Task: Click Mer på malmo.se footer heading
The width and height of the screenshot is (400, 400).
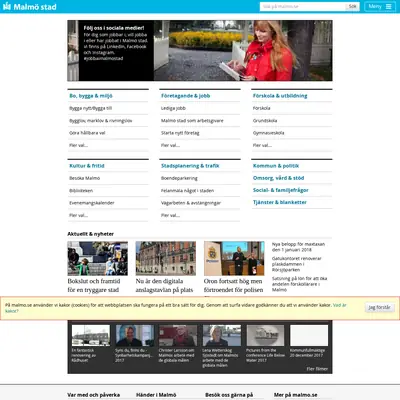Action: tap(296, 395)
